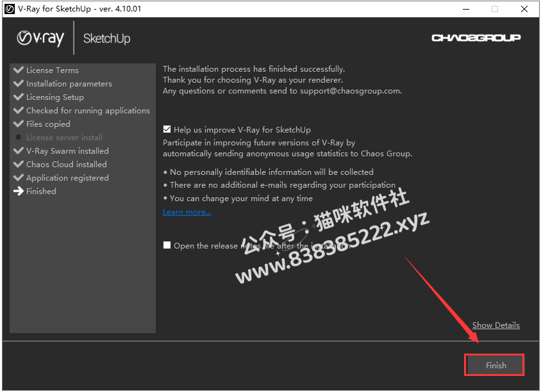Viewport: 541px width, 392px height.
Task: Enable Open the release notes checkbox
Action: pos(167,245)
